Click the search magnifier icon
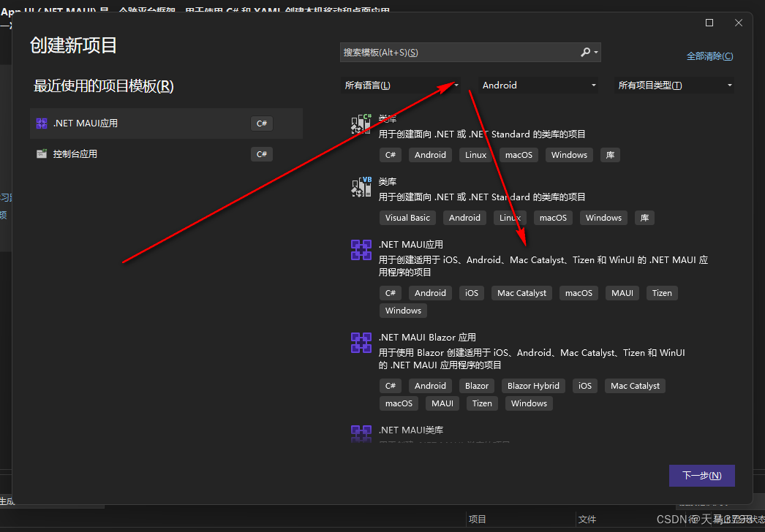Image resolution: width=765 pixels, height=532 pixels. tap(586, 52)
